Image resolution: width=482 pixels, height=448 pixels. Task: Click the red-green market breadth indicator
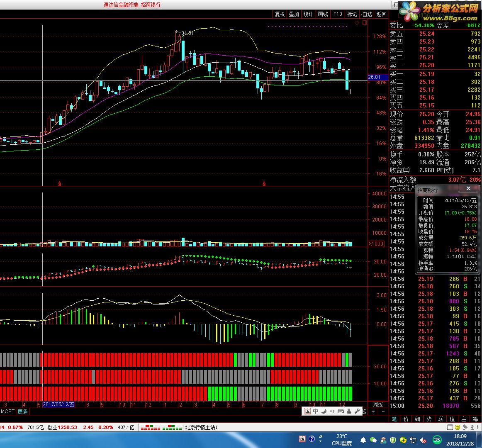coord(161,427)
